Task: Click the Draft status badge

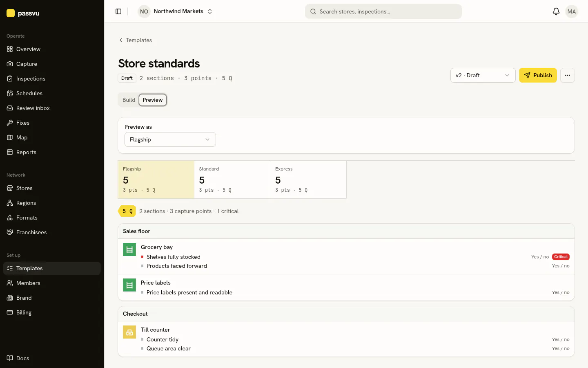Action: coord(127,78)
